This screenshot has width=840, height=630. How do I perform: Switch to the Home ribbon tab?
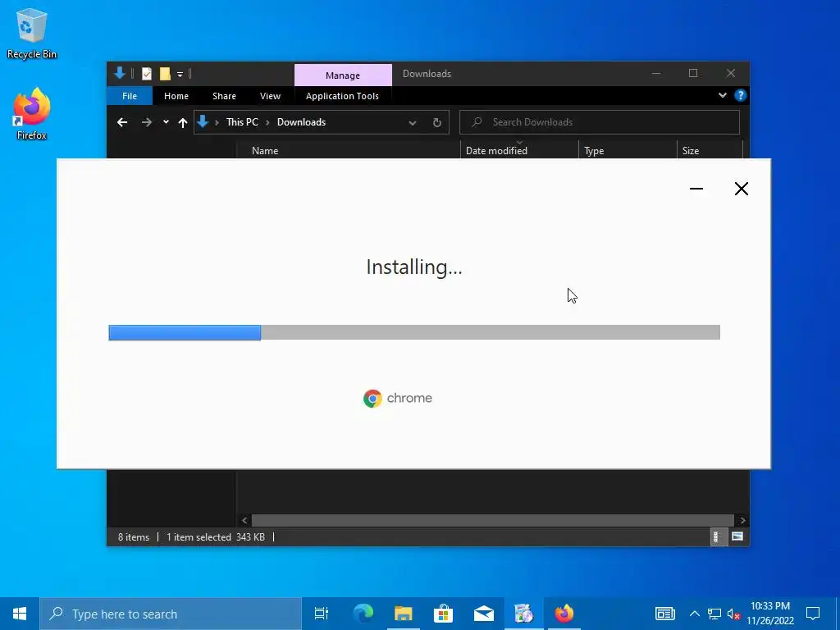(176, 96)
